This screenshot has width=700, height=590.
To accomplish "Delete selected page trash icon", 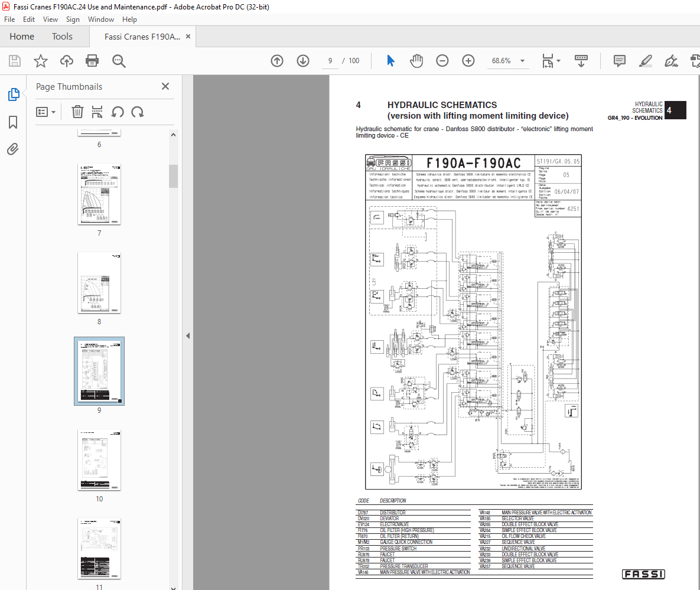I will [x=77, y=112].
